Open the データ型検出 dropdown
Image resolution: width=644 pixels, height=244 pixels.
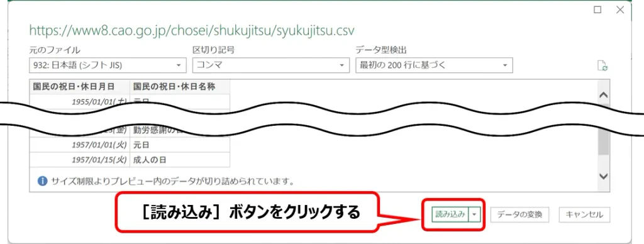tap(434, 65)
